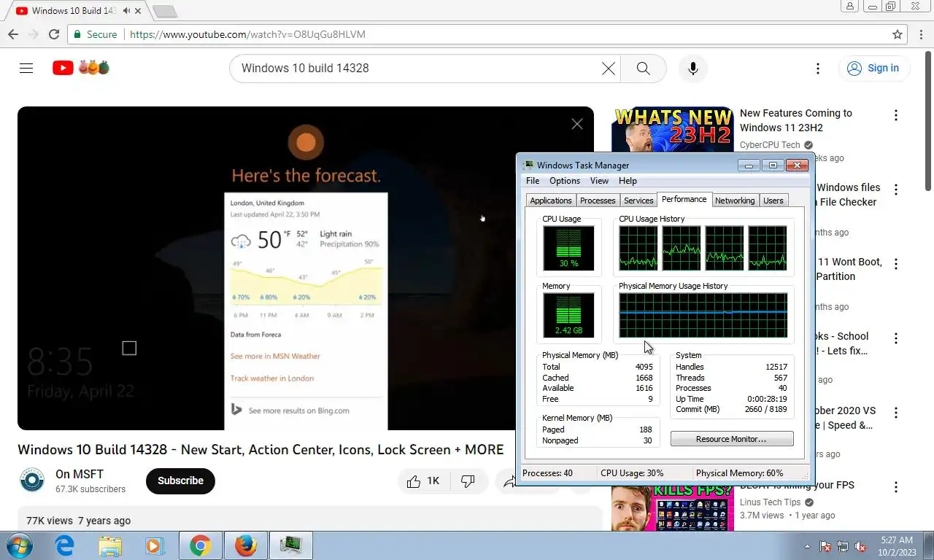Image resolution: width=934 pixels, height=560 pixels.
Task: Open Task Manager View menu
Action: pyautogui.click(x=599, y=181)
